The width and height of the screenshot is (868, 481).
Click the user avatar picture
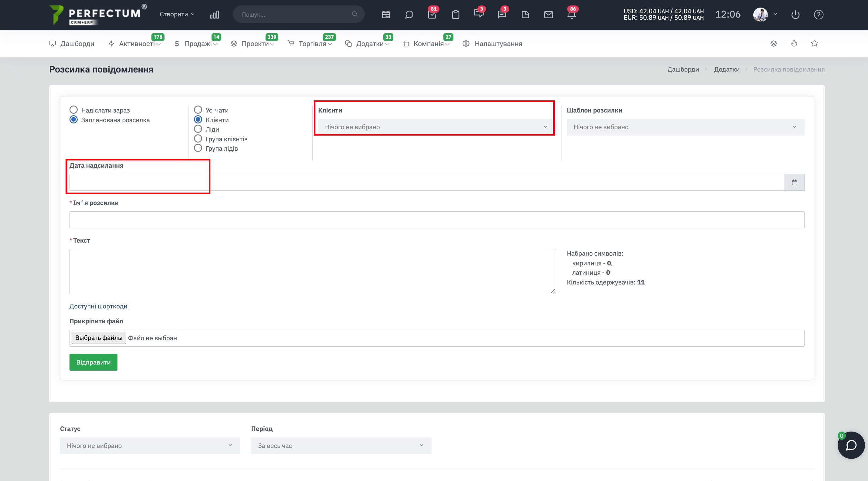tap(761, 15)
